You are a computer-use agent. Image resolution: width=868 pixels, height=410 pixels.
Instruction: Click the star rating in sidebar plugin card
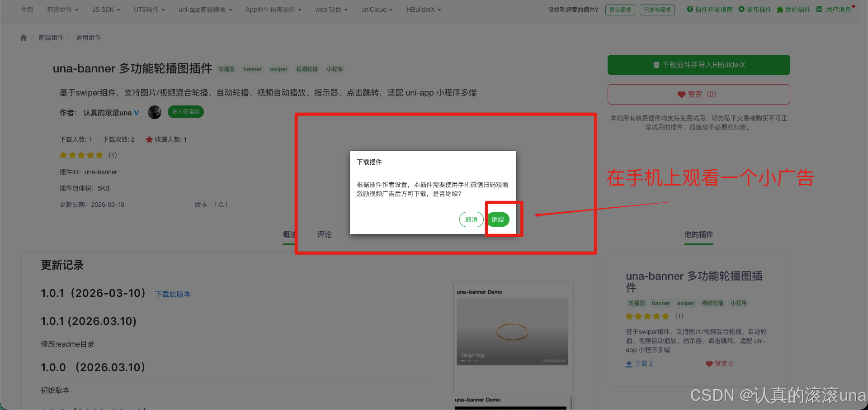tap(647, 316)
